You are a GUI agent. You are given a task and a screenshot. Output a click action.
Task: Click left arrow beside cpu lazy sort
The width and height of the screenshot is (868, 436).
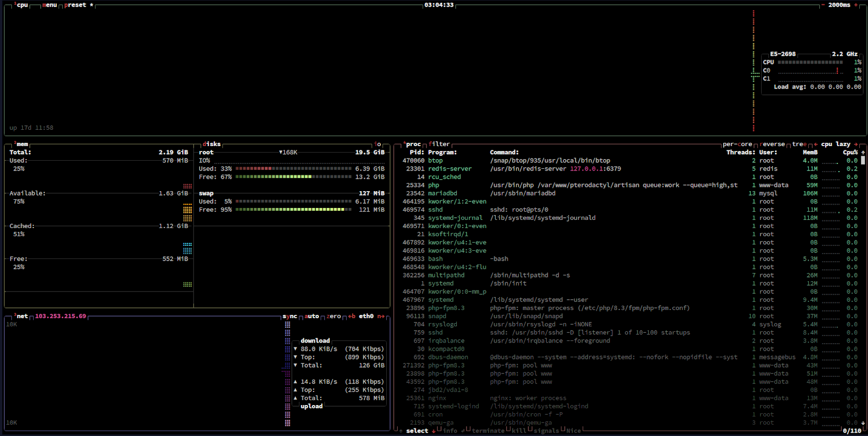coord(816,144)
